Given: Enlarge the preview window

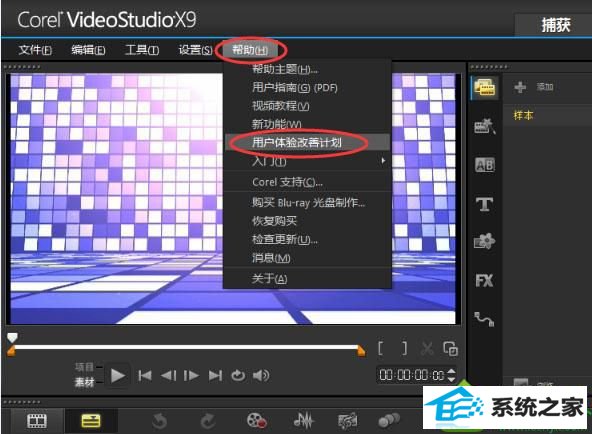Looking at the screenshot, I should pyautogui.click(x=450, y=348).
